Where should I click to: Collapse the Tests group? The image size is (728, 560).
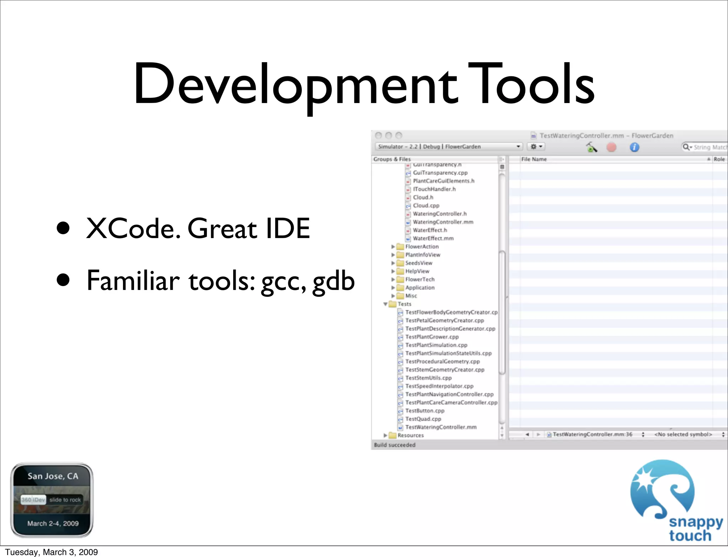385,304
